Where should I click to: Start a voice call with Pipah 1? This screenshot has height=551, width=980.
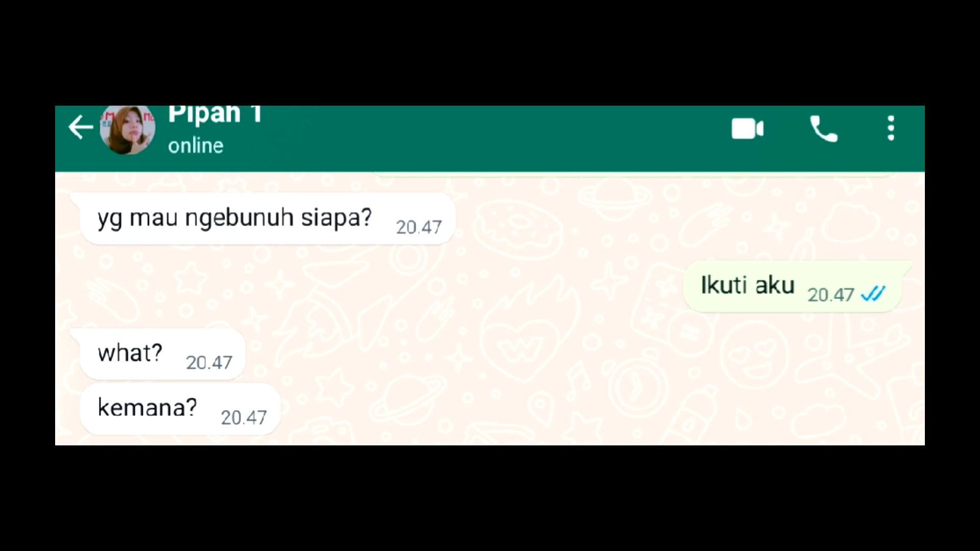[823, 129]
